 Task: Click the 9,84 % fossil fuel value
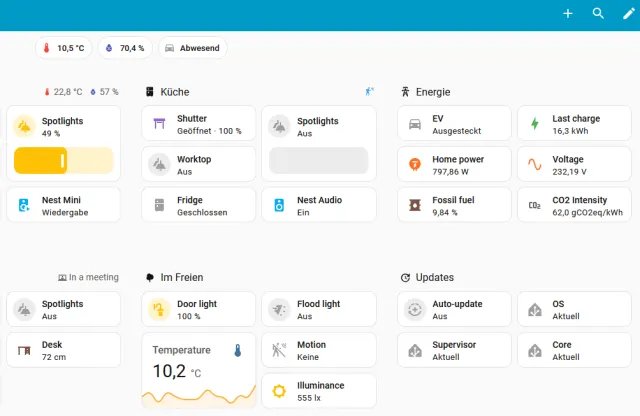pos(445,213)
